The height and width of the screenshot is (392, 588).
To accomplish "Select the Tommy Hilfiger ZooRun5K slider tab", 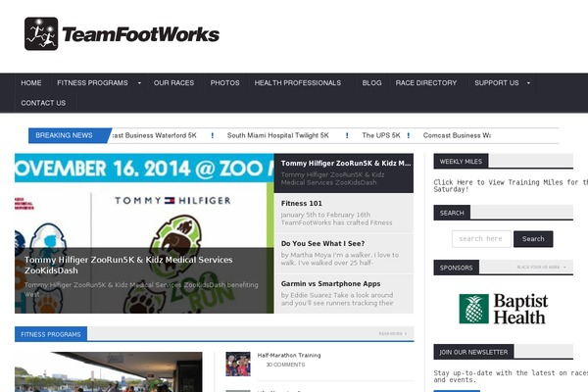I will (x=344, y=172).
